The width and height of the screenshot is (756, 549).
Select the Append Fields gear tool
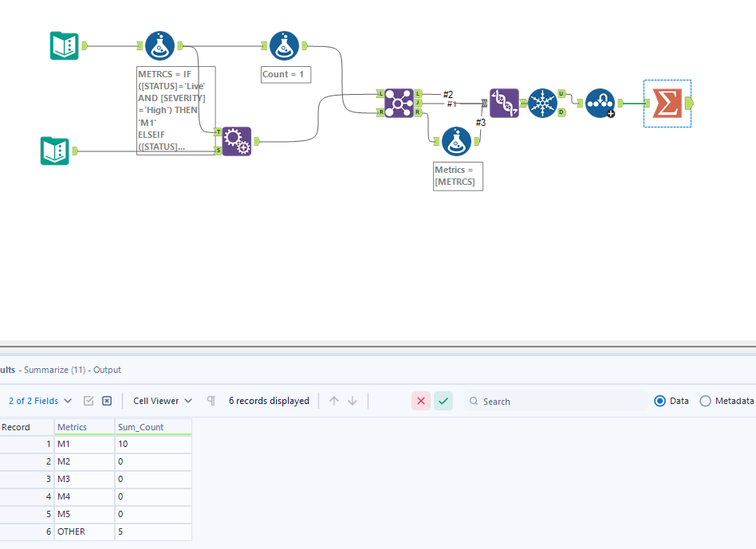[237, 141]
